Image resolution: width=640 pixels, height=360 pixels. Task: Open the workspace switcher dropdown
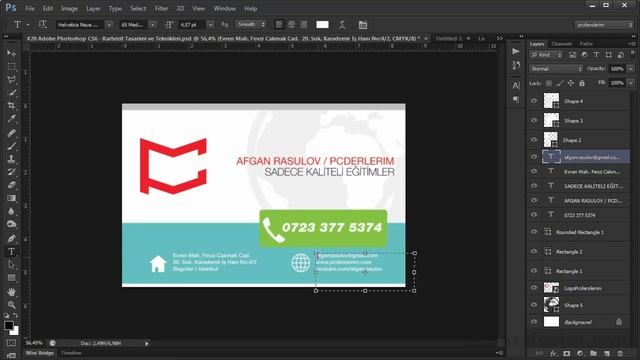point(604,25)
